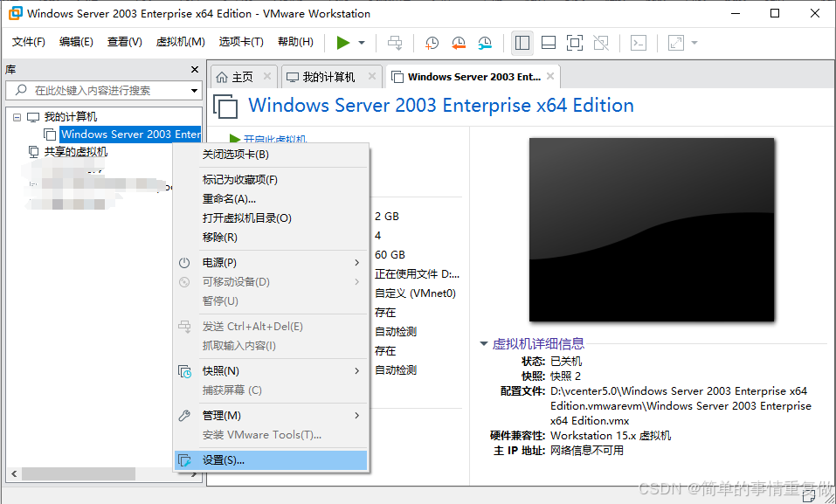Open the 管理(M) submenu
Screen dimensions: 836x504
pyautogui.click(x=271, y=416)
